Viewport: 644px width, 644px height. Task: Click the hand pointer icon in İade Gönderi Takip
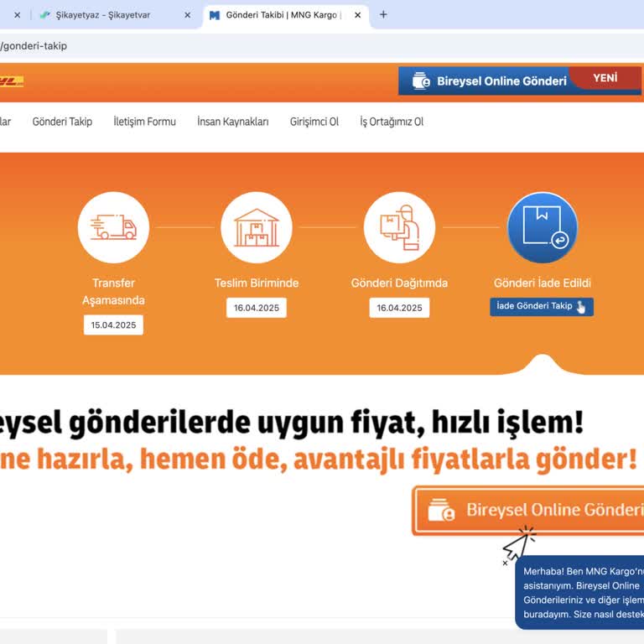pyautogui.click(x=581, y=307)
